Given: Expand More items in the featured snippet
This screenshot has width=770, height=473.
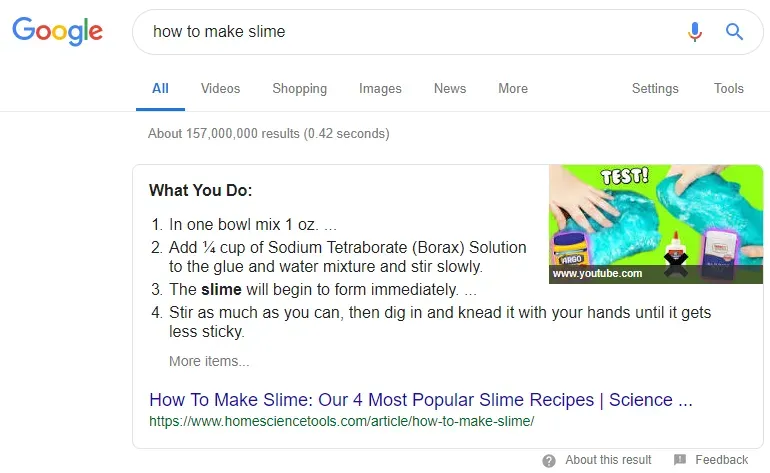Looking at the screenshot, I should tap(209, 361).
